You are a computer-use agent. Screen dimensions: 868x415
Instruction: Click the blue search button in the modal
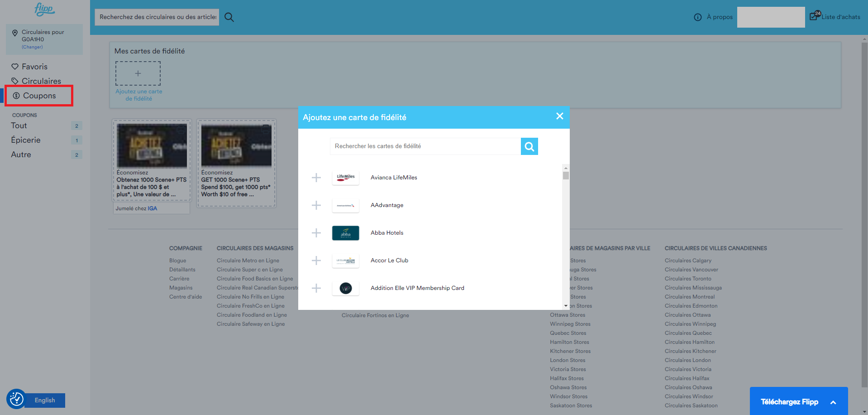529,146
